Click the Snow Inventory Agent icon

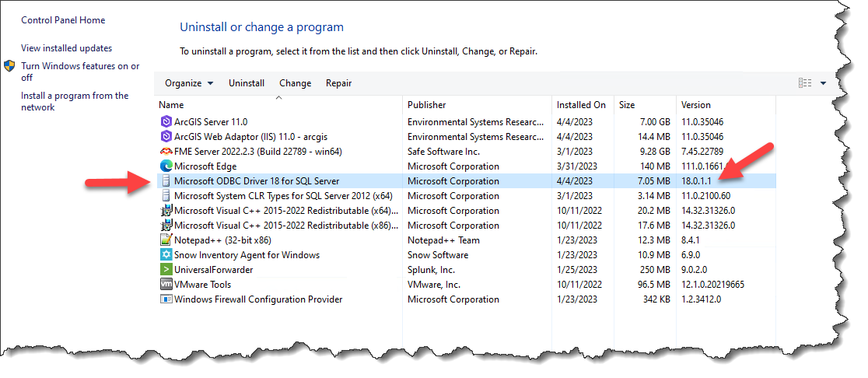point(166,255)
